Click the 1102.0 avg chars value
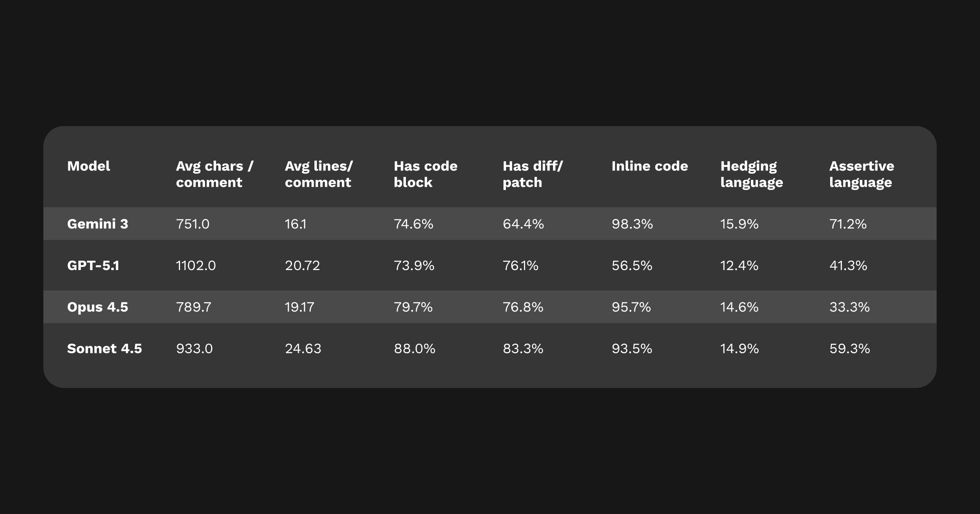 coord(196,266)
